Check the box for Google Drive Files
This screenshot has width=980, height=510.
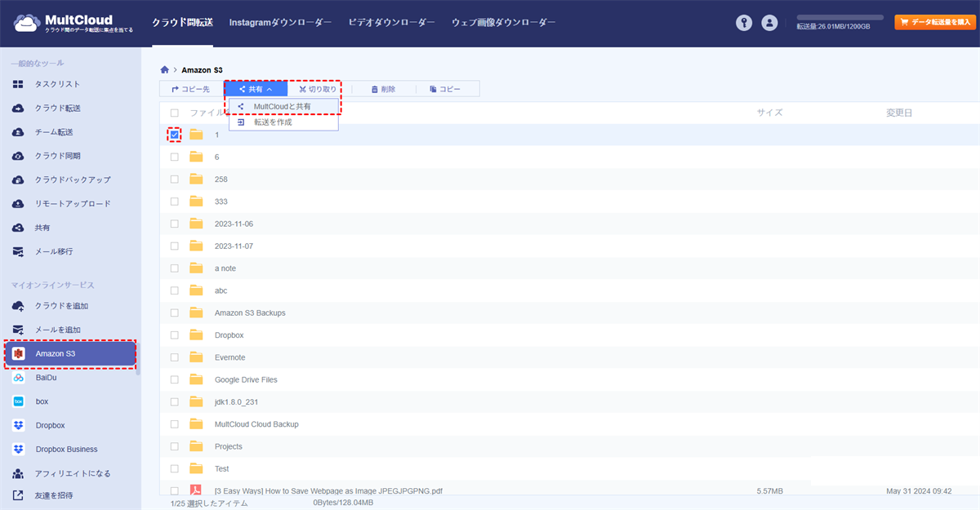tap(174, 379)
